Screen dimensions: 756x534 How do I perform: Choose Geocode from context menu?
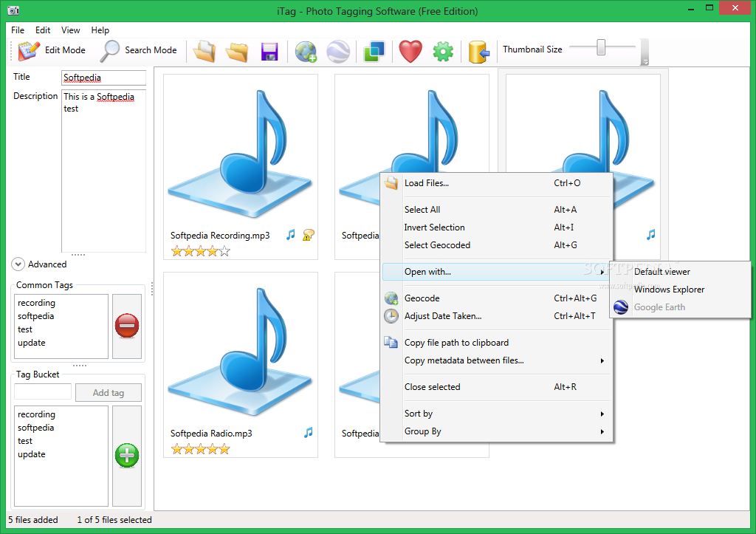click(497, 298)
